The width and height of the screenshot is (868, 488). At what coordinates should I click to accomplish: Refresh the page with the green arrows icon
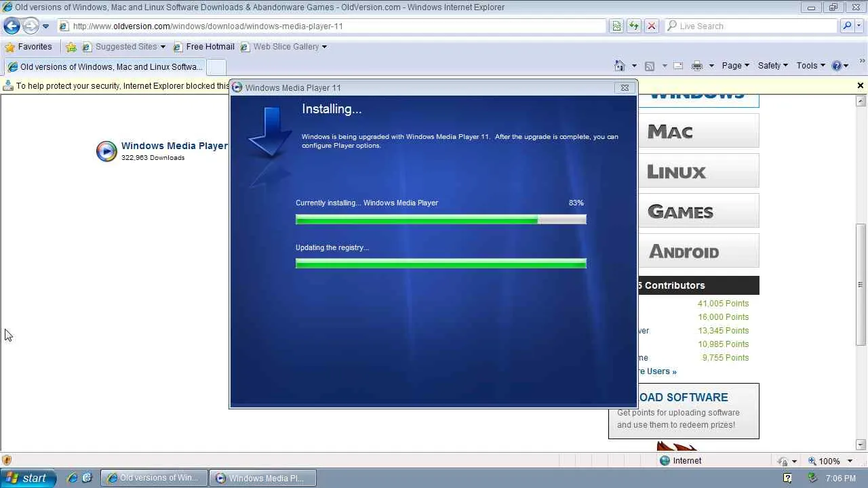tap(634, 26)
